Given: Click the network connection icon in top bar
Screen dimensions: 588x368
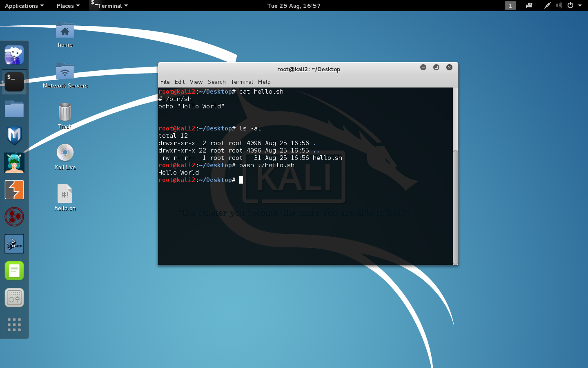Looking at the screenshot, I should click(548, 5).
